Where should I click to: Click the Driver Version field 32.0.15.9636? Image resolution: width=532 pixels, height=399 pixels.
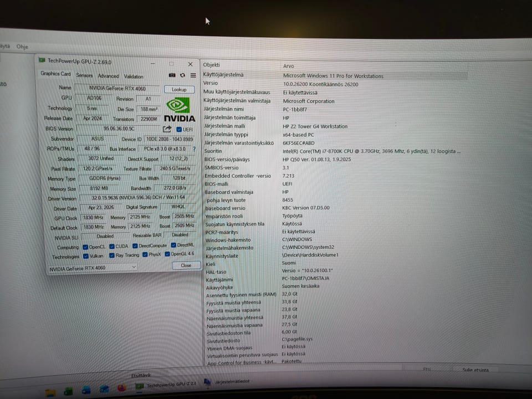click(138, 197)
